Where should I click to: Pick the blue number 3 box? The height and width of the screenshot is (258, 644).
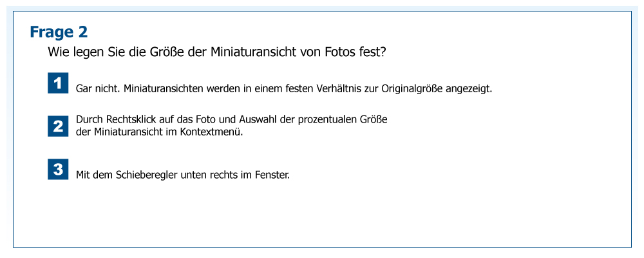tap(58, 170)
